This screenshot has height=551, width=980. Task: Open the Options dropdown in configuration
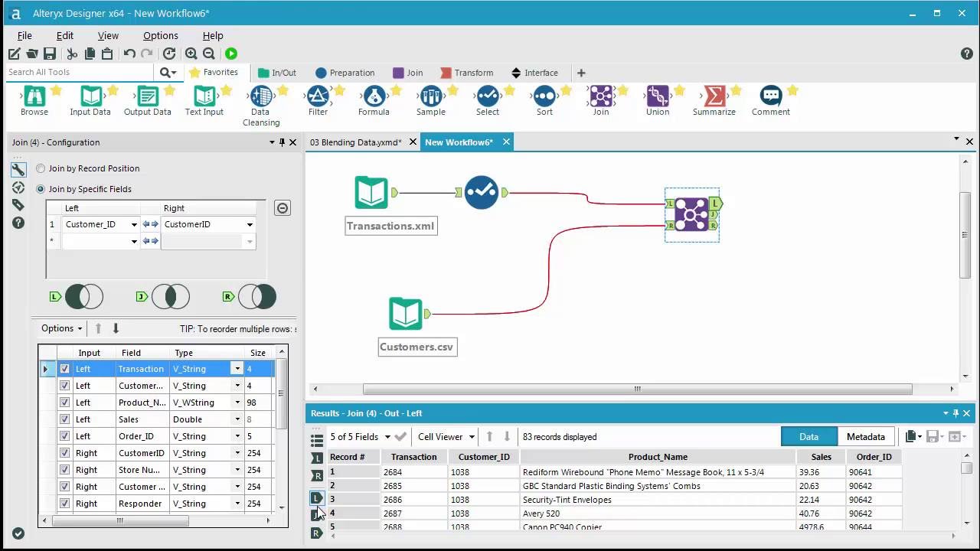pos(61,328)
